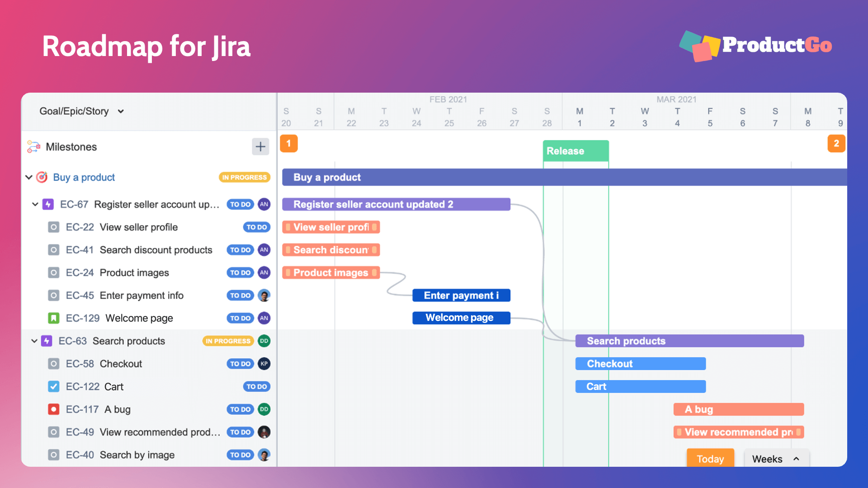
Task: Select the Cart timeline bar
Action: pos(640,386)
